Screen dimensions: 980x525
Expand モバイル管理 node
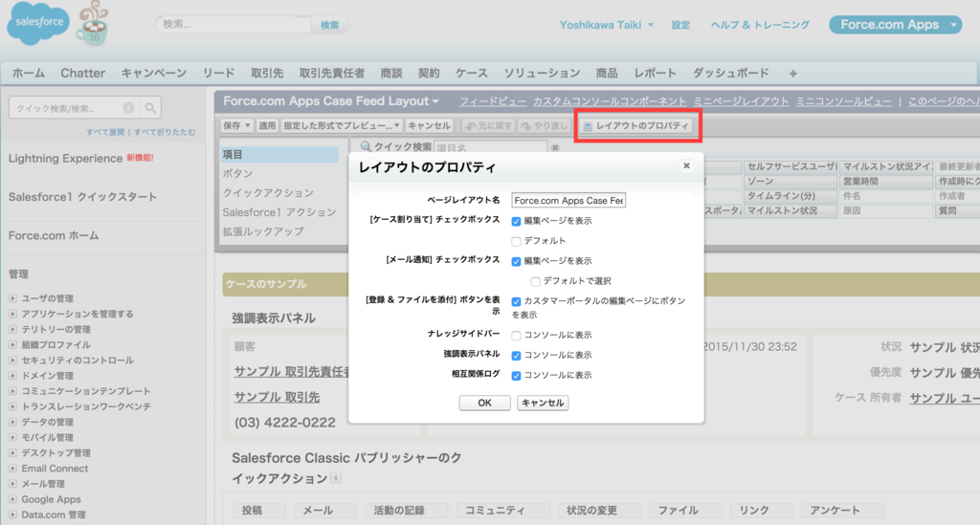[12, 438]
